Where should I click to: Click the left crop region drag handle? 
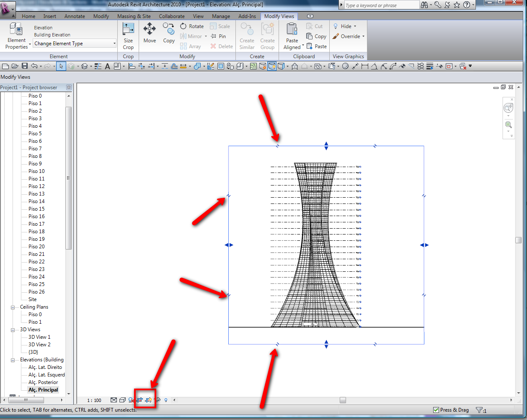pyautogui.click(x=229, y=245)
